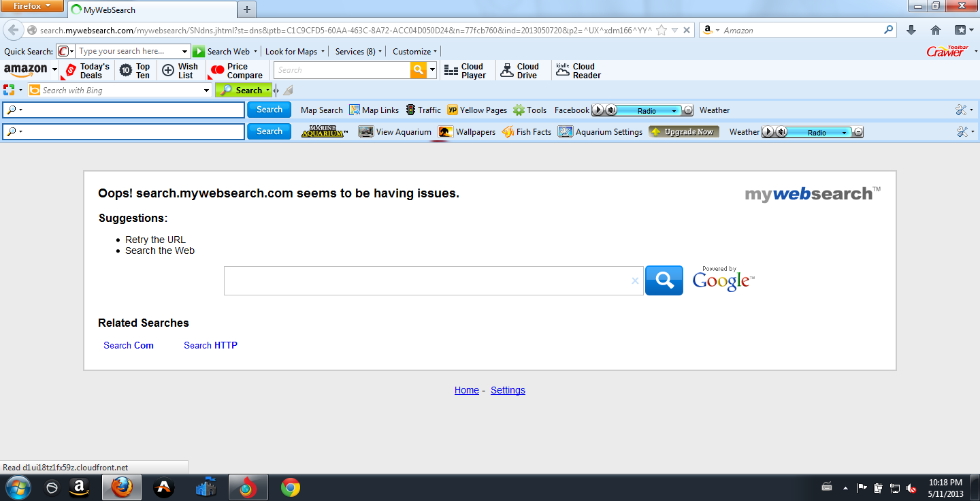Open the Radio station dropdown in the Facebook toolbar row
The image size is (980, 501).
tap(674, 110)
